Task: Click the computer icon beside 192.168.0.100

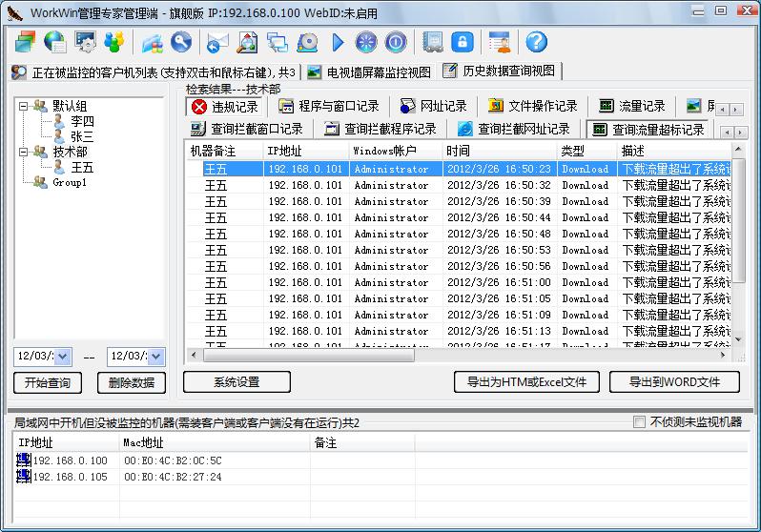Action: point(24,460)
